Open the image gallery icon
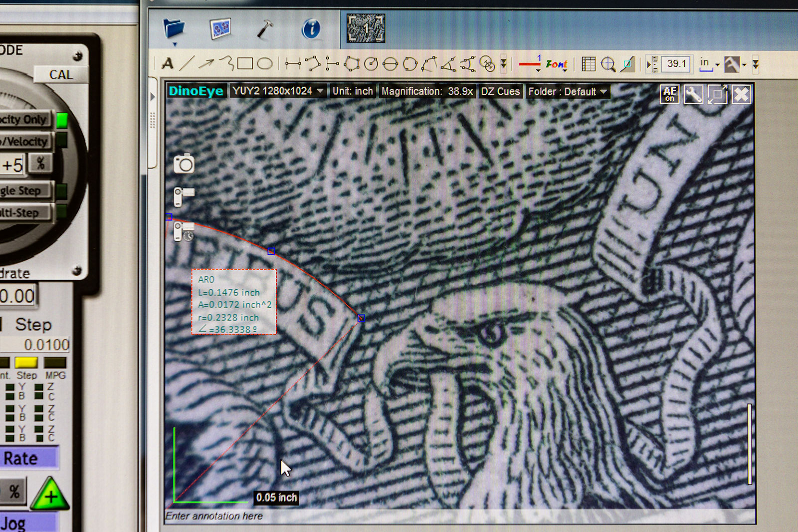798x532 pixels. (x=220, y=28)
